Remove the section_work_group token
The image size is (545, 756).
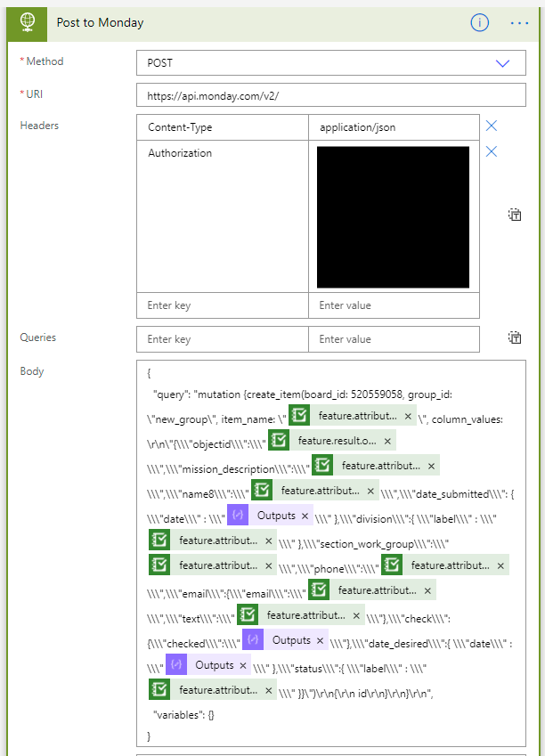pyautogui.click(x=269, y=565)
